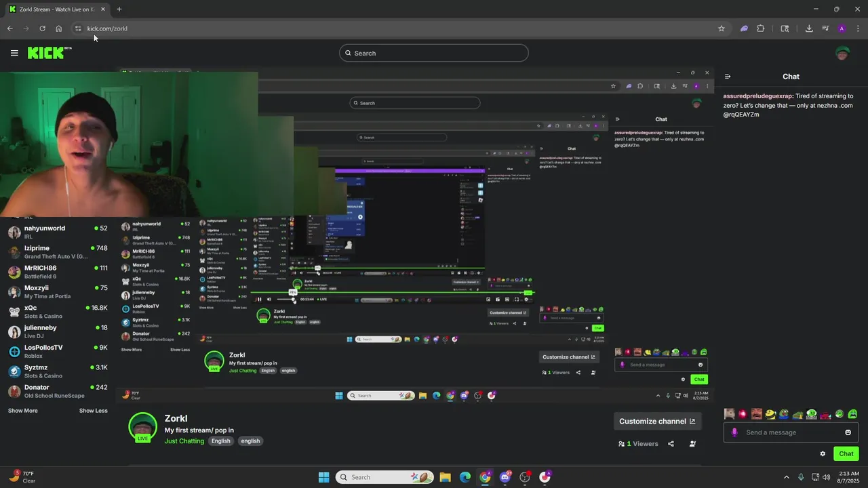Open the media controls icon in Chrome
The height and width of the screenshot is (488, 868).
pos(825,28)
